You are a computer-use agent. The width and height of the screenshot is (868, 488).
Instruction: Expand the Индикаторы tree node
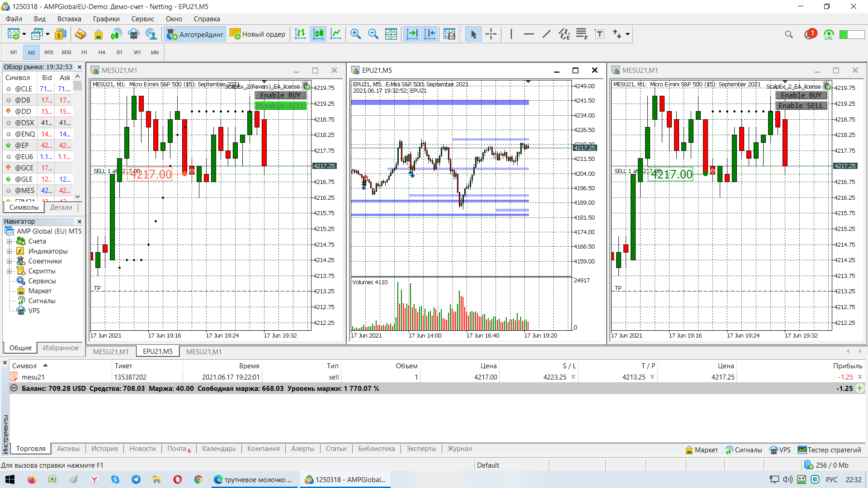pyautogui.click(x=9, y=251)
